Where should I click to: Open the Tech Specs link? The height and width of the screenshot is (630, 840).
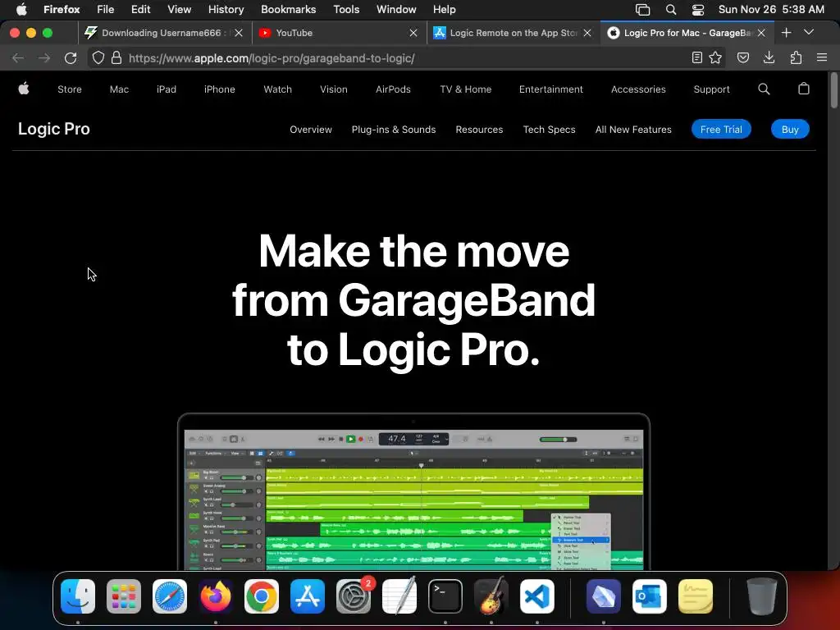pyautogui.click(x=549, y=130)
